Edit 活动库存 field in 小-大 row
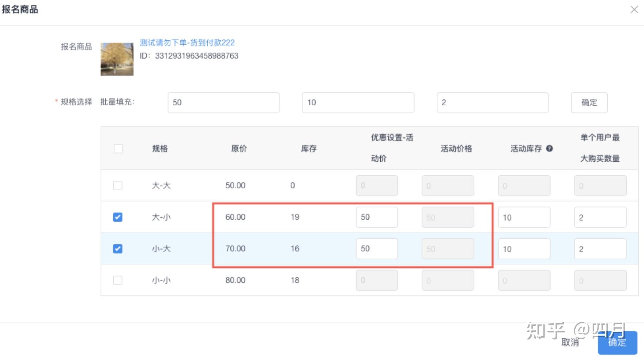The height and width of the screenshot is (357, 644). (524, 249)
